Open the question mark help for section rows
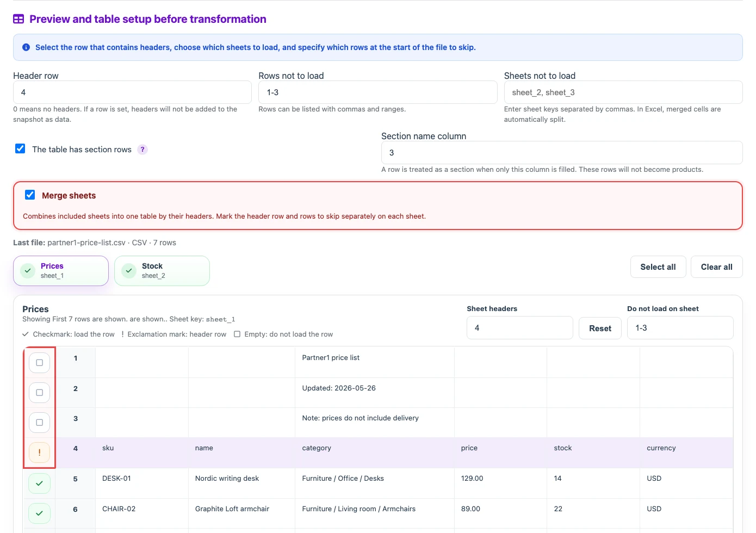Viewport: 756px width, 533px height. 142,150
